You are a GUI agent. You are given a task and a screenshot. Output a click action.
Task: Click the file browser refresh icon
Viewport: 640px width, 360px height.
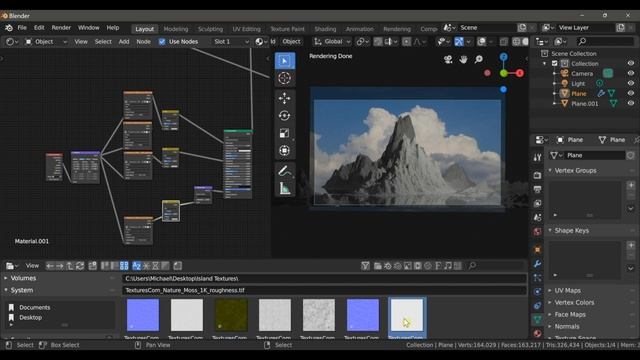tap(80, 266)
